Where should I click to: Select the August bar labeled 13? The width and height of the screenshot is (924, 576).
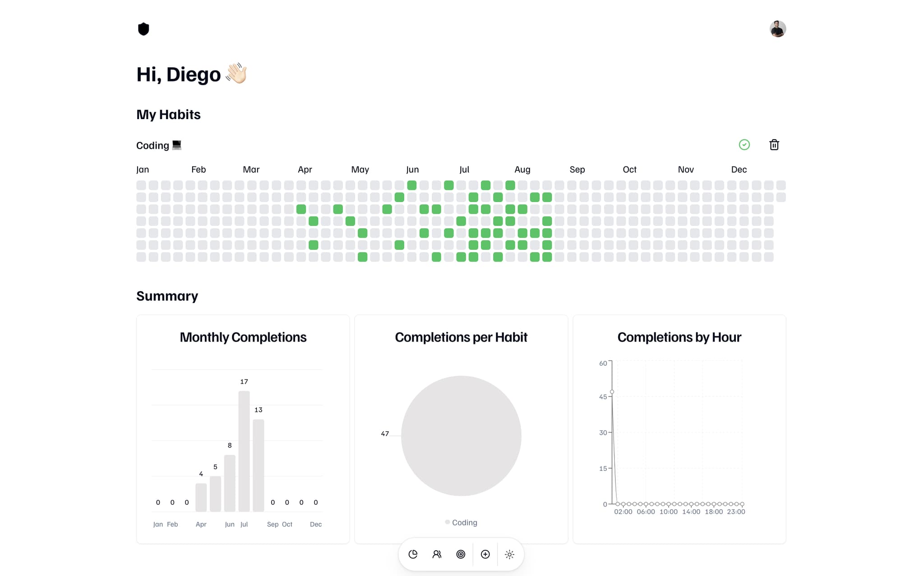click(259, 465)
